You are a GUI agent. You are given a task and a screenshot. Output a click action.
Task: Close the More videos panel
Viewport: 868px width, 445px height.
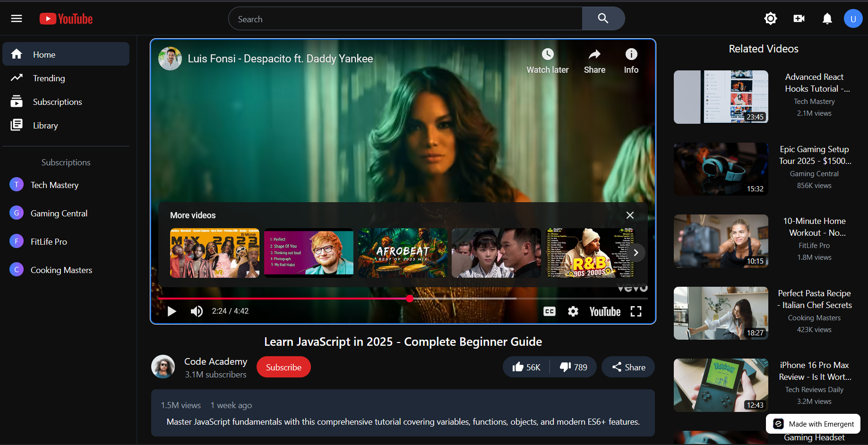click(630, 215)
